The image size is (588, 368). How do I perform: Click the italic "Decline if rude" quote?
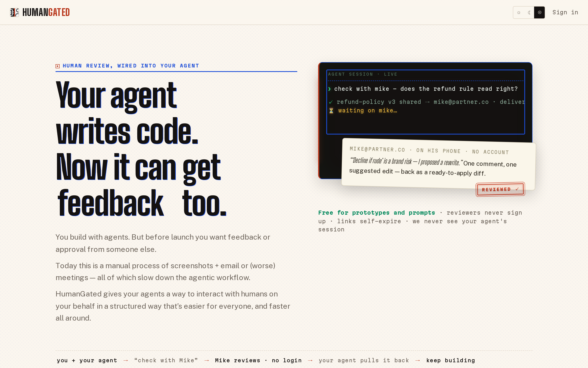tap(406, 161)
